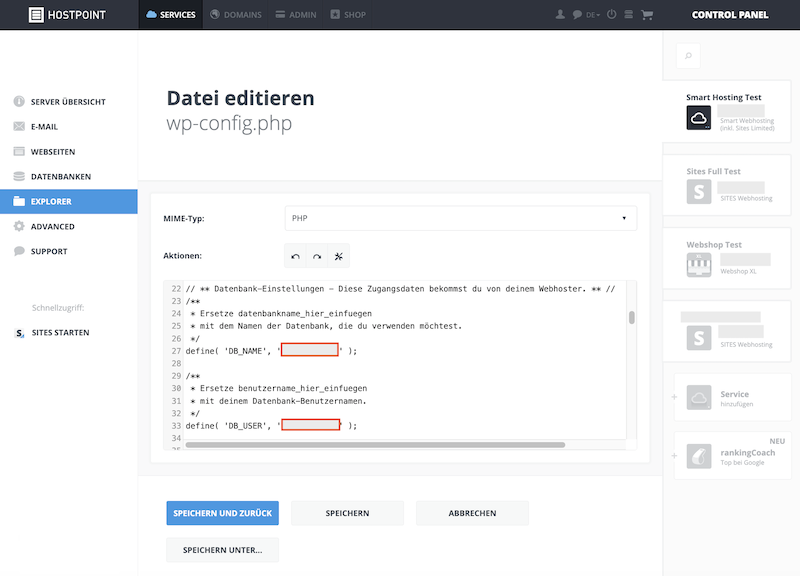Click the editor horizontal scrollbar
800x576 pixels.
[375, 445]
